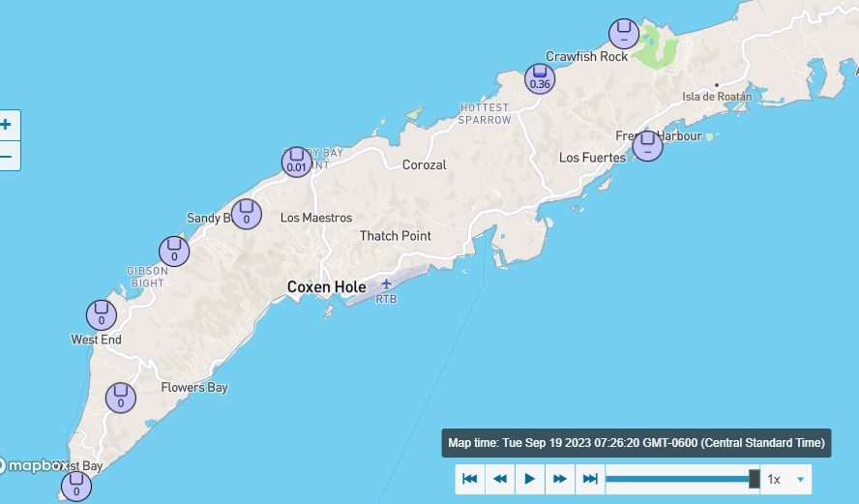Viewport: 859px width, 504px height.
Task: Click the RTB airport icon on map
Action: click(x=387, y=284)
